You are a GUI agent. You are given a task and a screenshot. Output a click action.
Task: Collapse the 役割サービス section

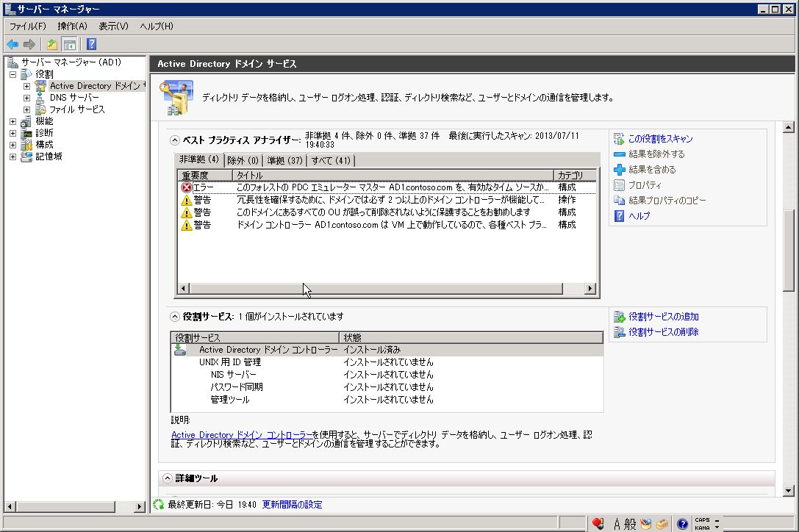[x=175, y=317]
